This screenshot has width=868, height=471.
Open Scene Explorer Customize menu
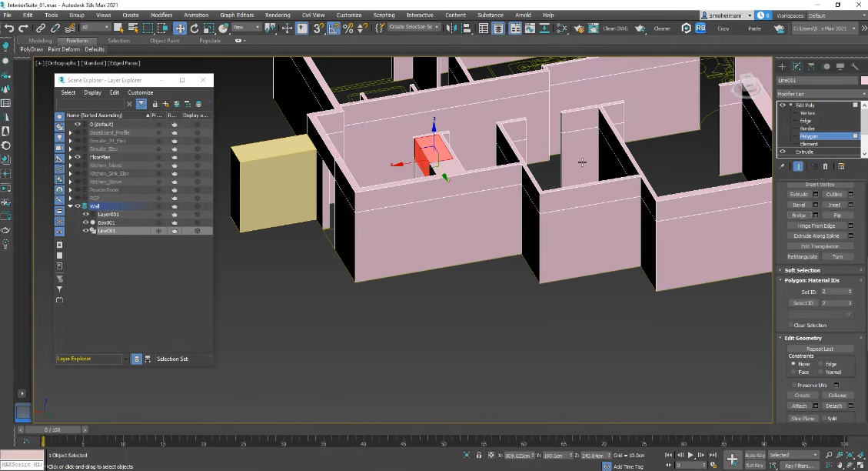tap(140, 92)
